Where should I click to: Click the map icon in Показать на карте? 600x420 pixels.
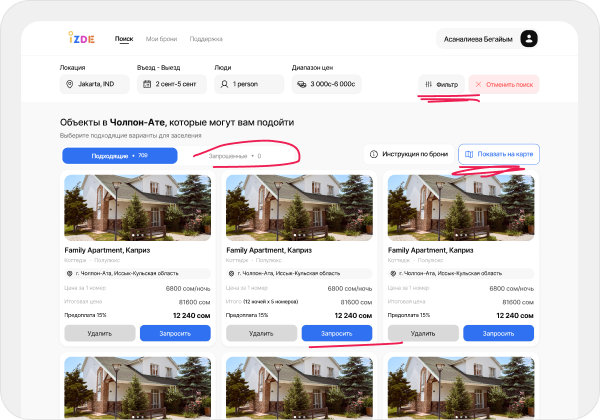470,155
